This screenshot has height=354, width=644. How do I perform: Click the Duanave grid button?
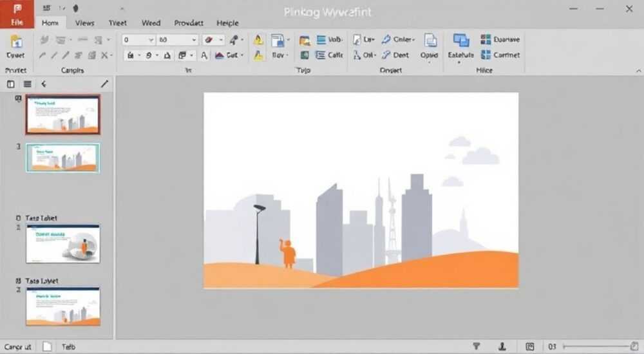coord(500,39)
